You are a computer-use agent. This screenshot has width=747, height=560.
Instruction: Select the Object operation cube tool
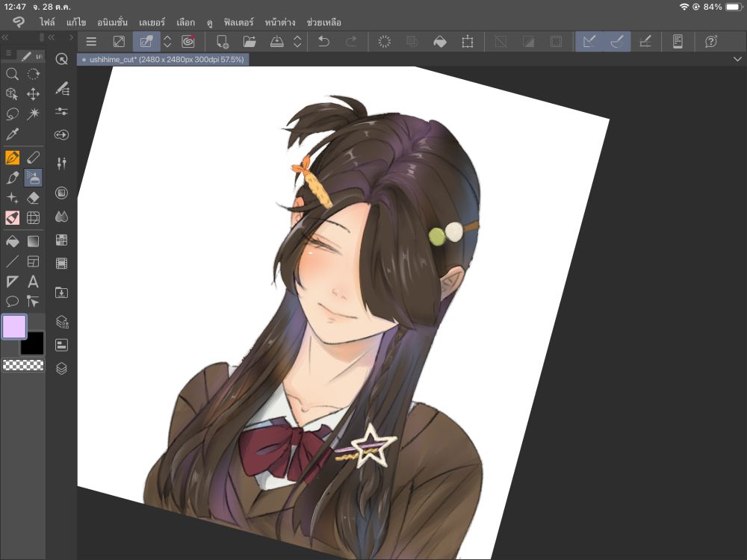point(13,94)
